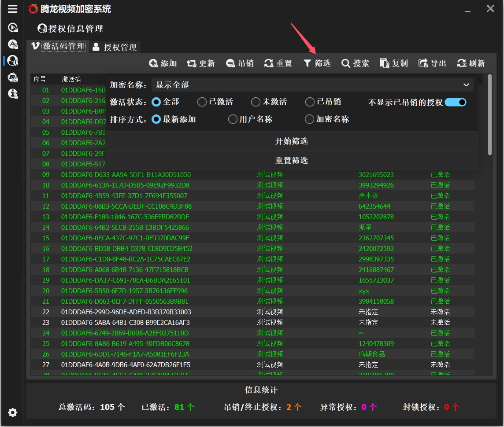Image resolution: width=504 pixels, height=427 pixels.
Task: Toggle 不显示已吊销的授权 switch
Action: point(456,103)
